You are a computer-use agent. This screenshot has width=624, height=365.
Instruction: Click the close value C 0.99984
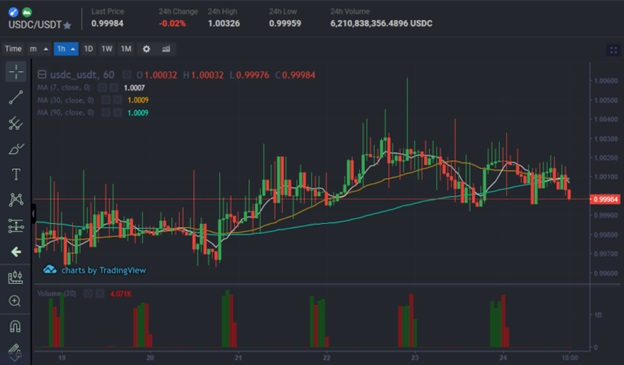(x=295, y=75)
